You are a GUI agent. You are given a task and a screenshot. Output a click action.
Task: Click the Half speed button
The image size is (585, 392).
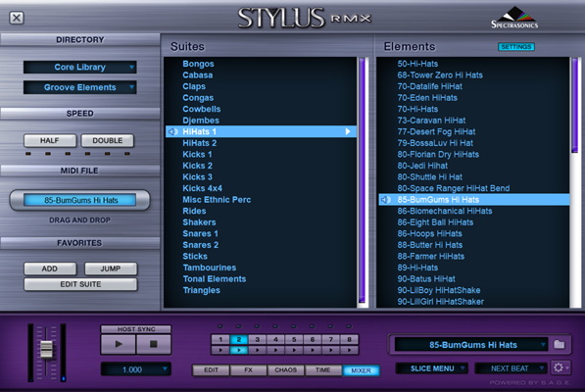coord(50,140)
